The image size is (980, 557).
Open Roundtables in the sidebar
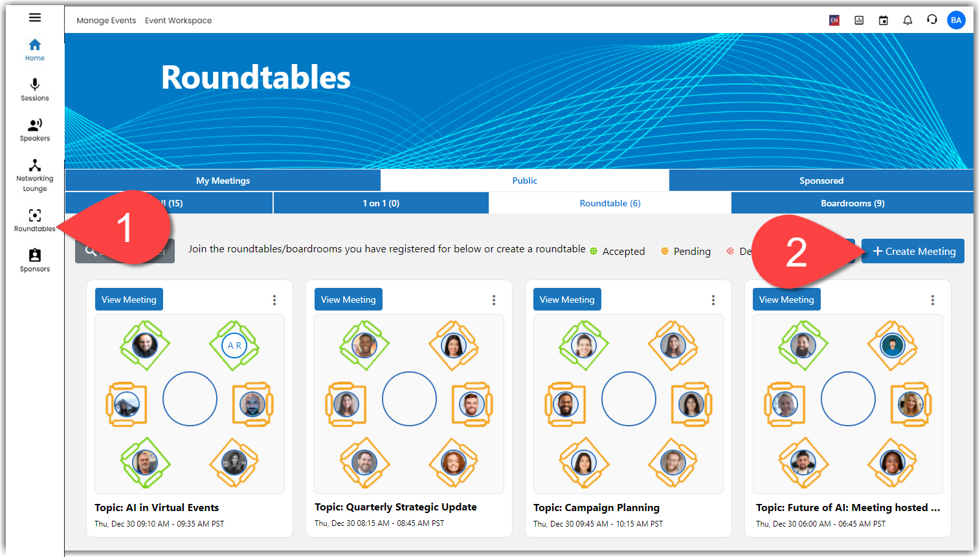[35, 220]
